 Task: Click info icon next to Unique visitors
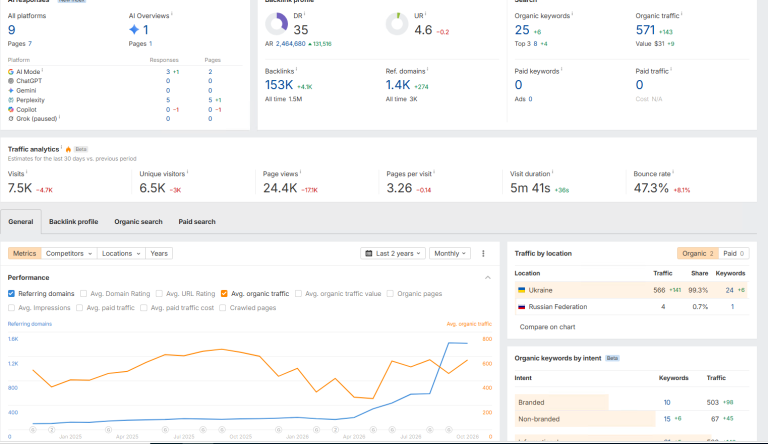tap(188, 173)
